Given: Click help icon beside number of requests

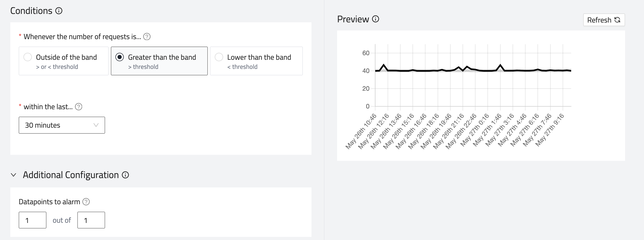Looking at the screenshot, I should (x=147, y=36).
